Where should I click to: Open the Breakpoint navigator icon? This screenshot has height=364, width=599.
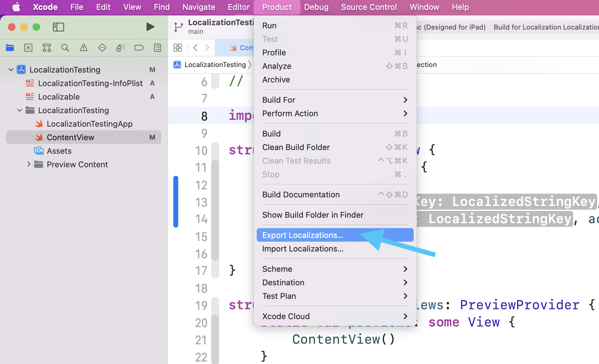pos(139,48)
